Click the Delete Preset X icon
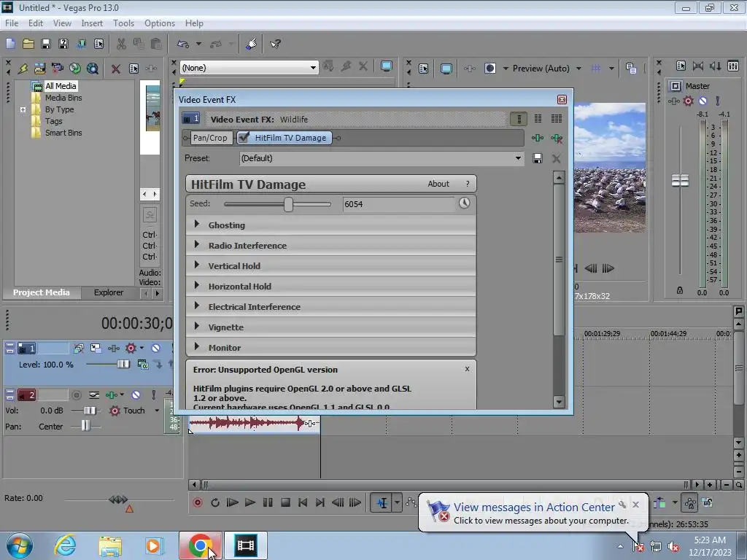747x560 pixels. click(556, 158)
